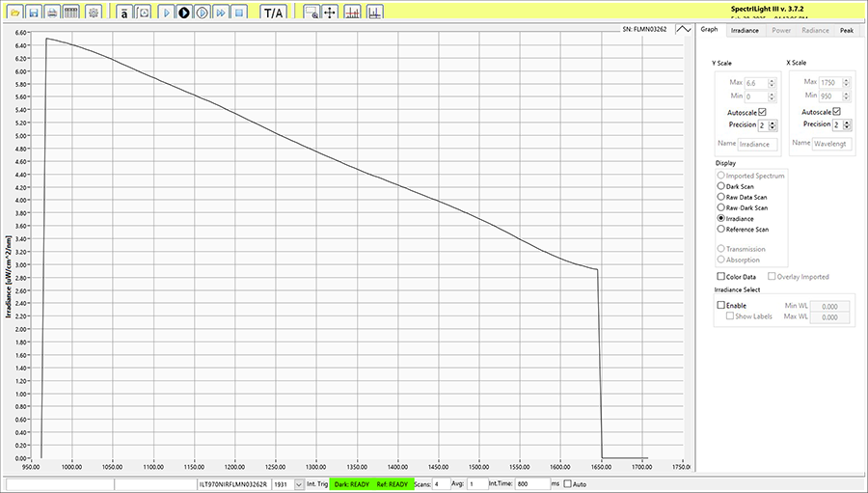
Task: Select the zoom region magnifier tool
Action: coord(311,14)
